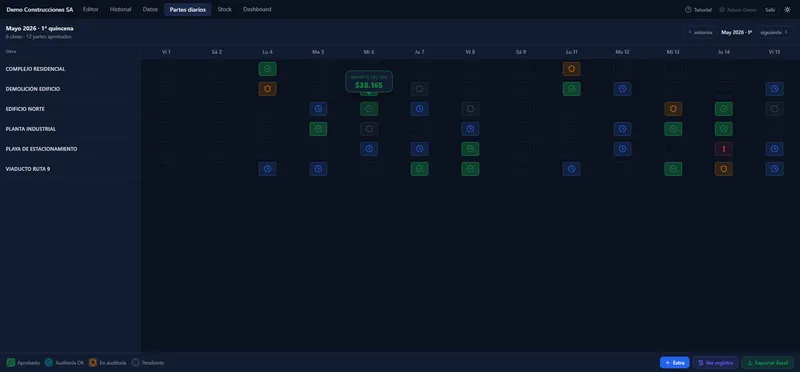Go to the anterior fortnight
This screenshot has height=372, width=800.
pyautogui.click(x=700, y=32)
